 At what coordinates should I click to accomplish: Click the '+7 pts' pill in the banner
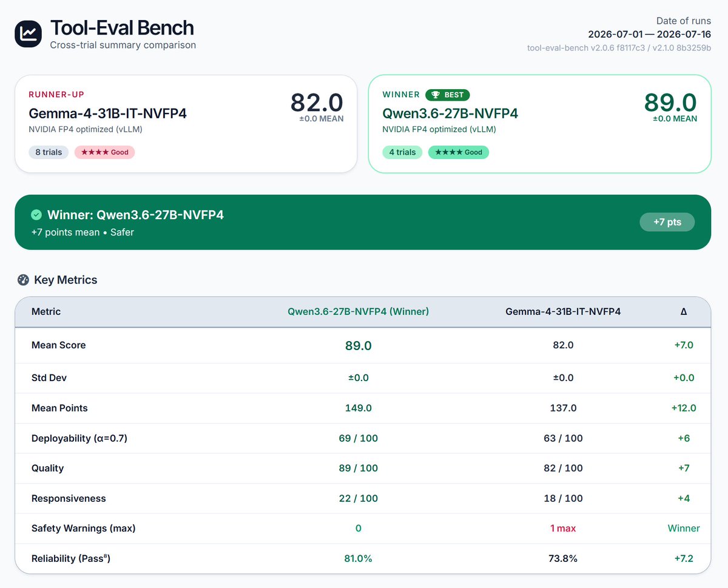pyautogui.click(x=667, y=222)
